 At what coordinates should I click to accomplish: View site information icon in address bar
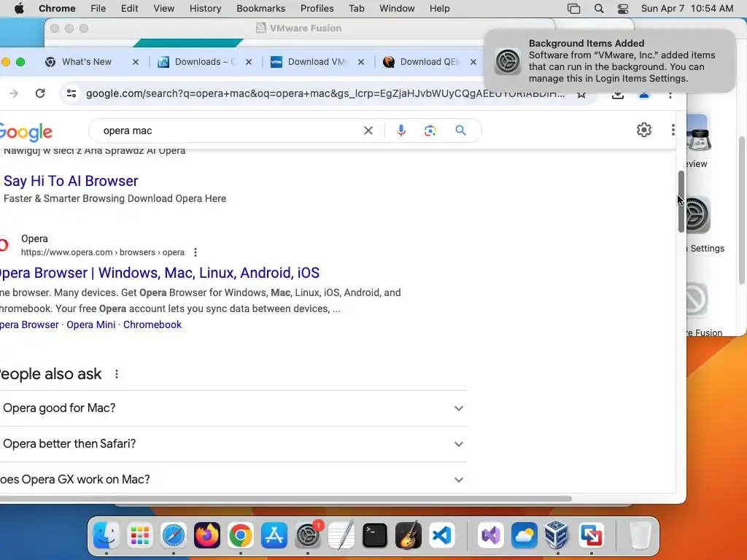click(x=71, y=93)
